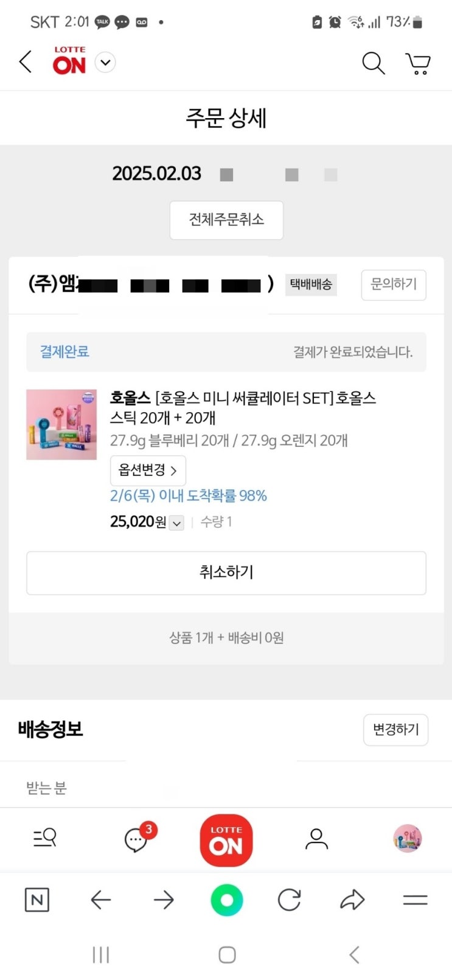Image resolution: width=452 pixels, height=980 pixels.
Task: Click the 취소하기 button
Action: pos(226,573)
